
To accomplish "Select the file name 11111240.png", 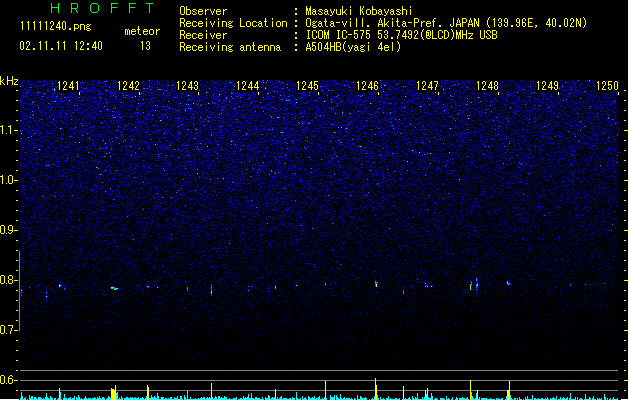I will pos(55,26).
